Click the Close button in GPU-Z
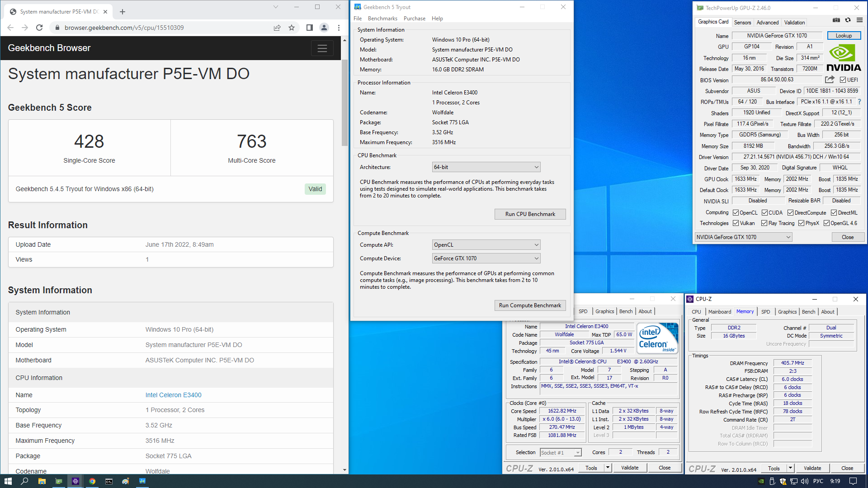 coord(848,237)
